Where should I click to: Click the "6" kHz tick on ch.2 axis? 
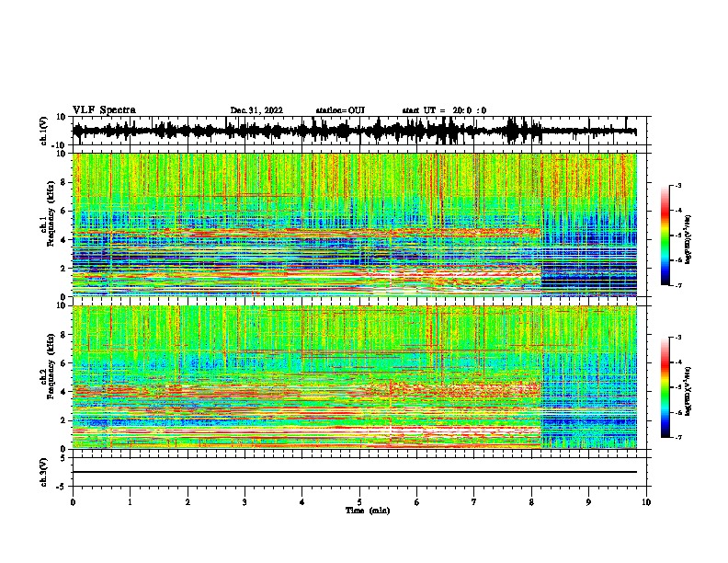tap(63, 362)
